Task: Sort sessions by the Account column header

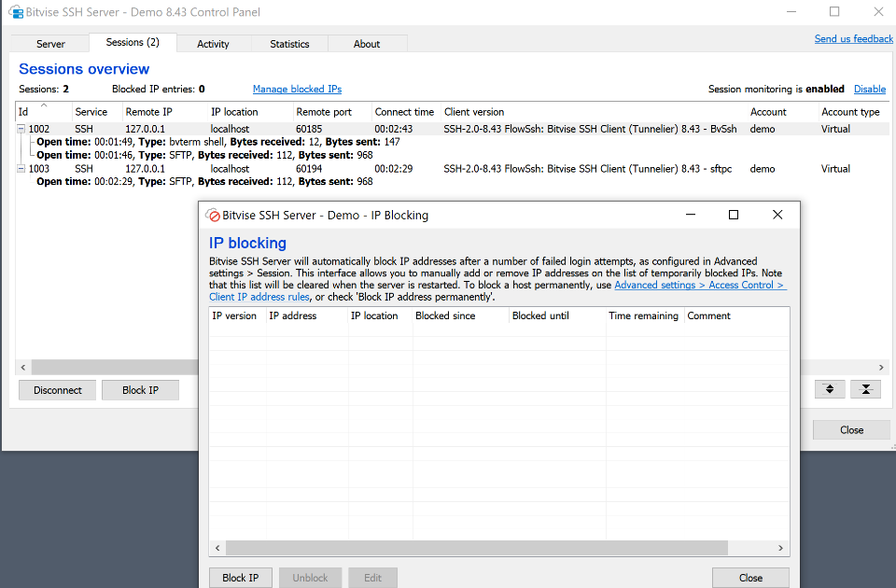Action: (783, 112)
